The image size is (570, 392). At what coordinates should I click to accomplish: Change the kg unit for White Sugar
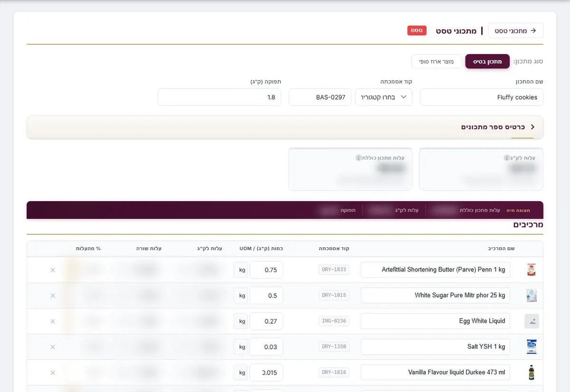coord(242,296)
